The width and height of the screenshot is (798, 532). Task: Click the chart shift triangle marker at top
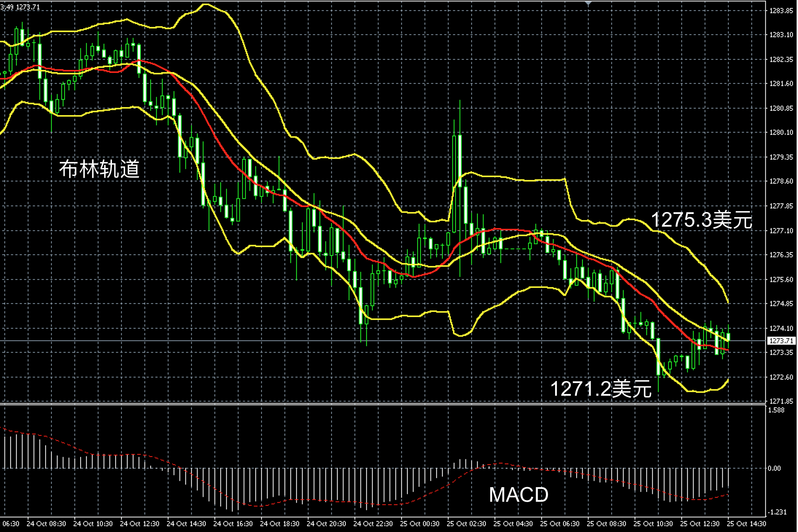click(x=588, y=3)
